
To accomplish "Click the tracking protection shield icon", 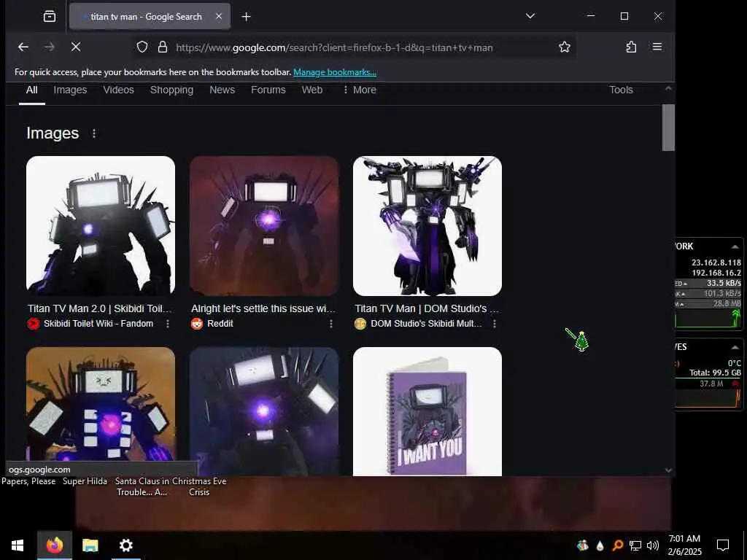I will click(x=142, y=47).
